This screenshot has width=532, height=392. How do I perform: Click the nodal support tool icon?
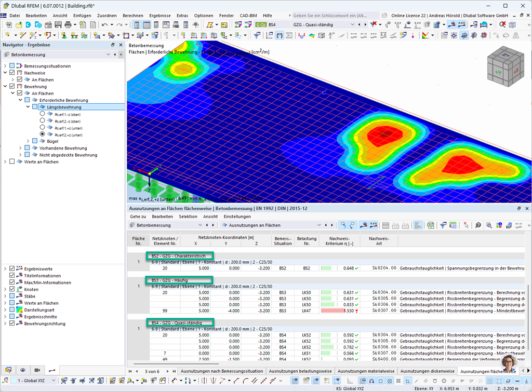[x=64, y=35]
